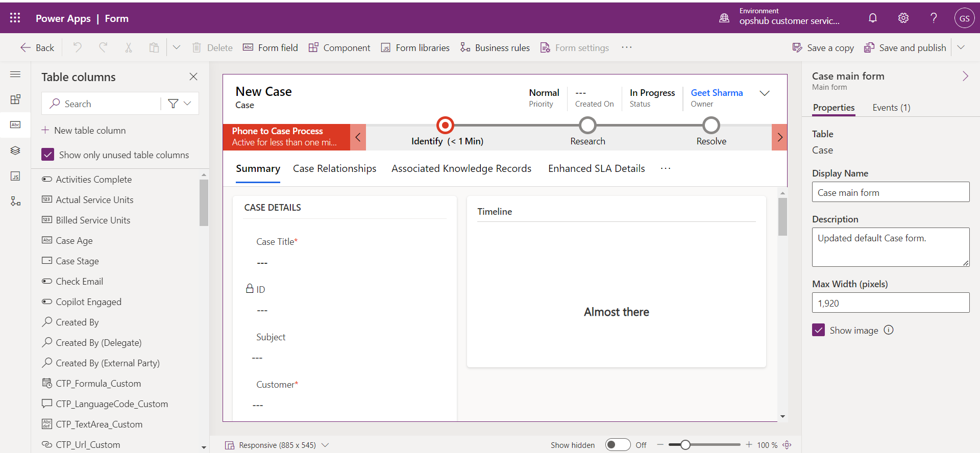Open Business rules icon in left rail

tap(15, 202)
